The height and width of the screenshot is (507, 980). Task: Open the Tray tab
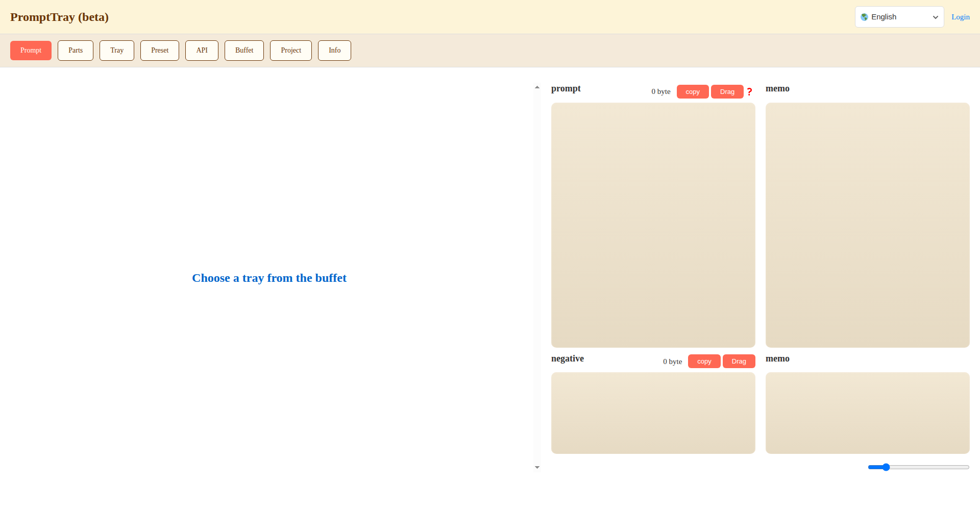pyautogui.click(x=117, y=51)
